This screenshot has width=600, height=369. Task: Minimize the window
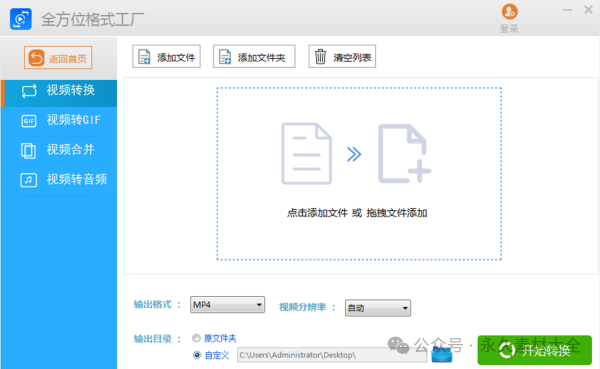click(567, 10)
